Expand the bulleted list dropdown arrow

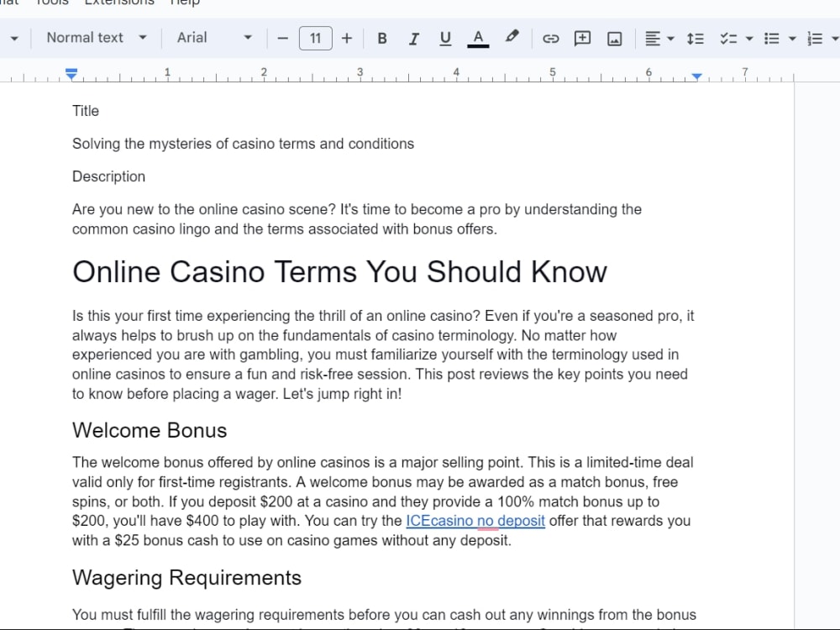pos(792,39)
